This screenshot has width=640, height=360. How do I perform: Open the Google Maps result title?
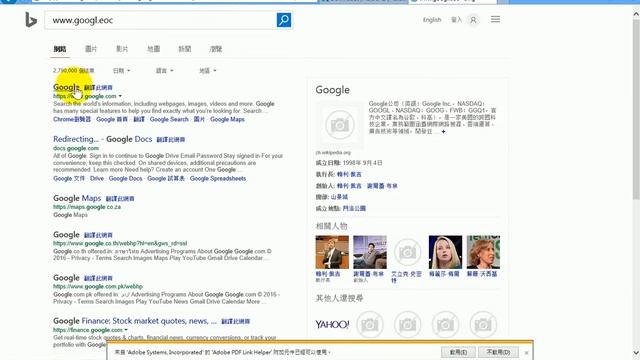tap(77, 198)
